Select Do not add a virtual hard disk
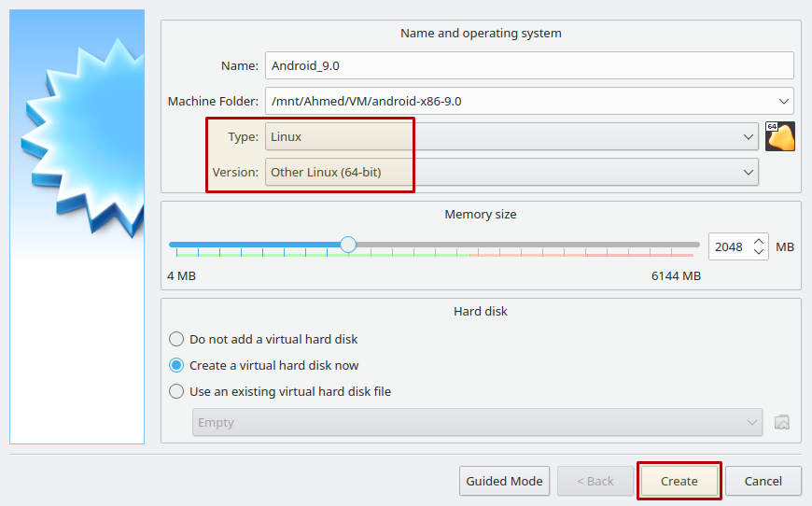812x506 pixels. point(263,339)
